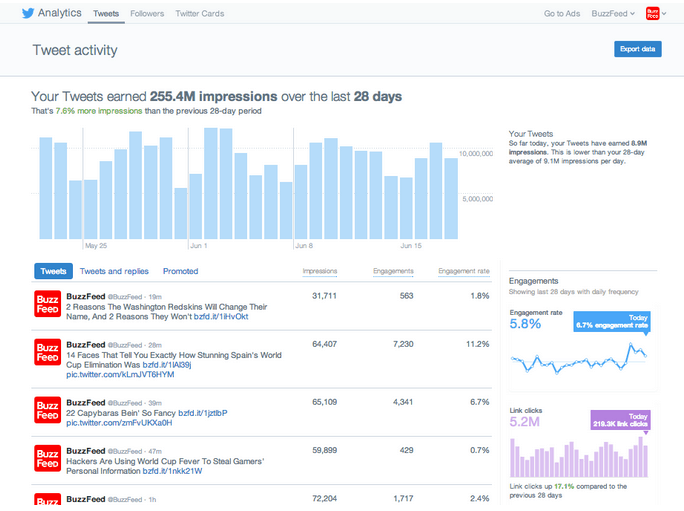The height and width of the screenshot is (511, 684).
Task: Sort by Engagement rate column header
Action: pos(464,271)
